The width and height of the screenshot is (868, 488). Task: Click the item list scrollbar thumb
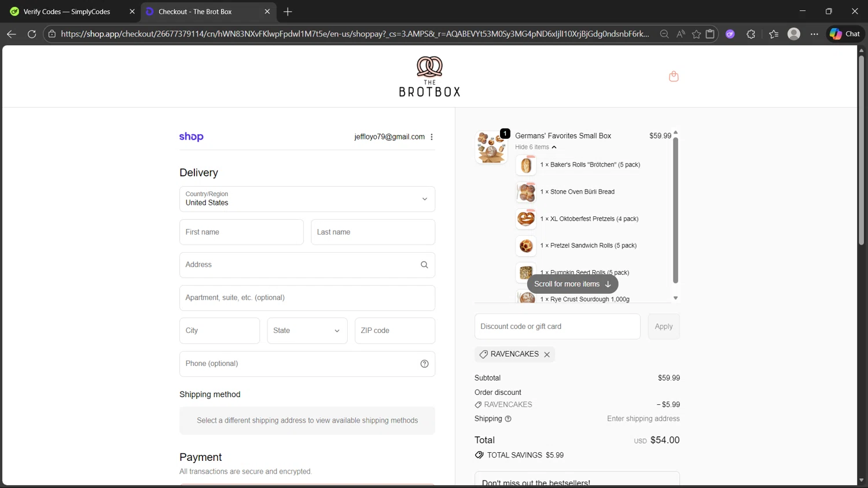[x=675, y=210]
